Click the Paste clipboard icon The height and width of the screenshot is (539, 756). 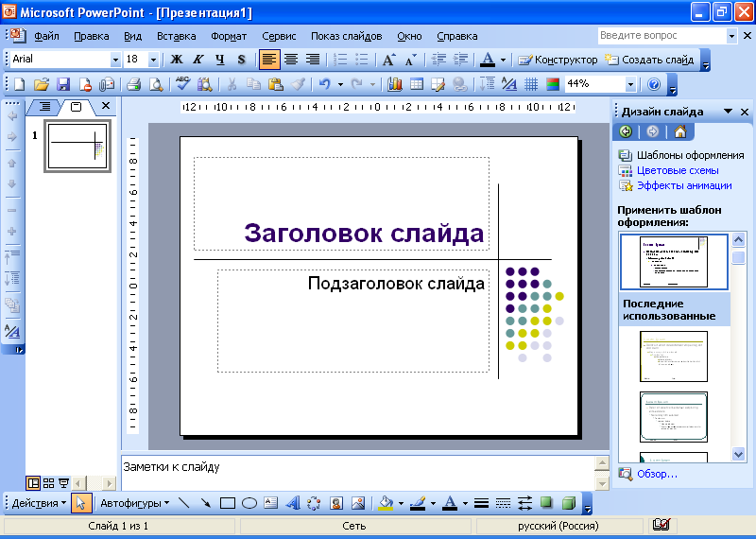275,85
